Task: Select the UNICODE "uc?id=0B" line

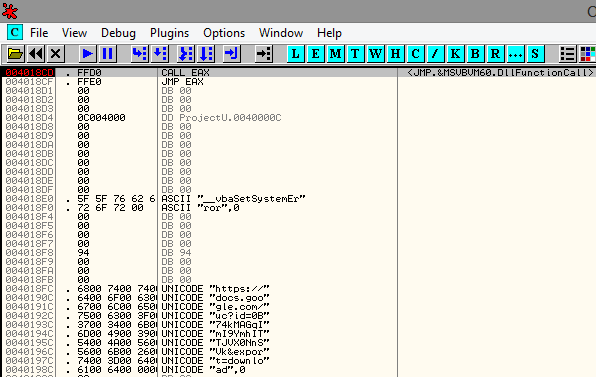Action: (x=216, y=315)
